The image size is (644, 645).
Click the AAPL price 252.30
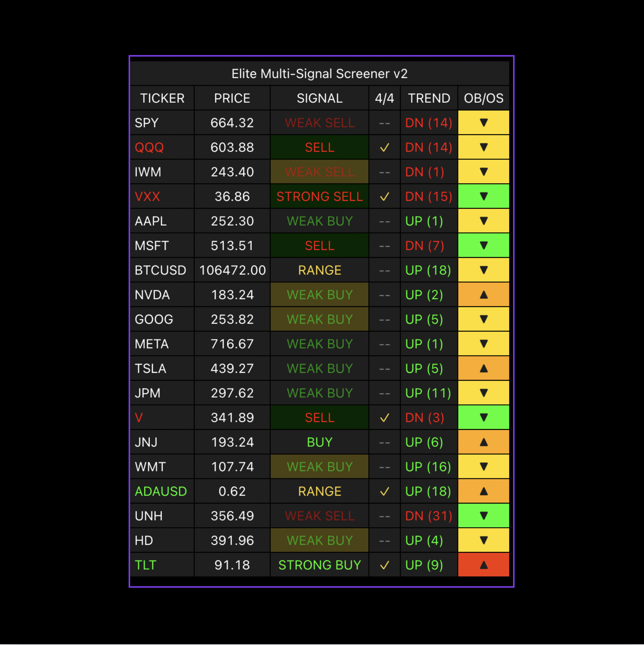pos(232,221)
